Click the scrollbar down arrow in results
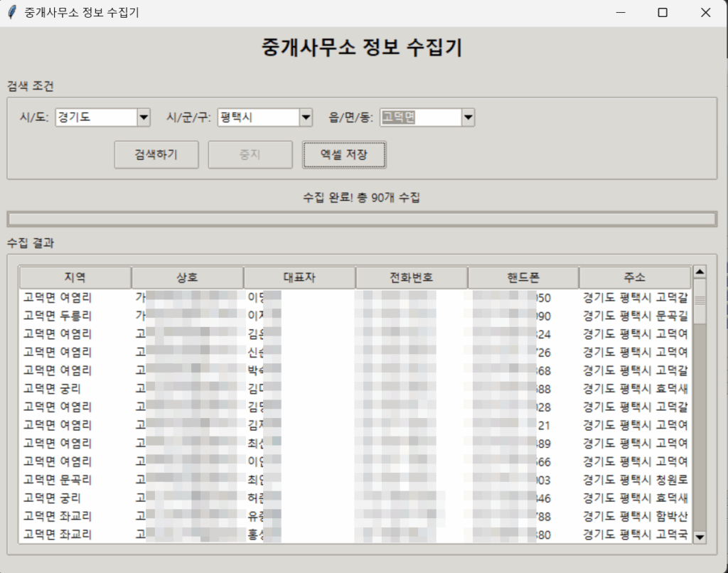The image size is (728, 573). (x=700, y=537)
